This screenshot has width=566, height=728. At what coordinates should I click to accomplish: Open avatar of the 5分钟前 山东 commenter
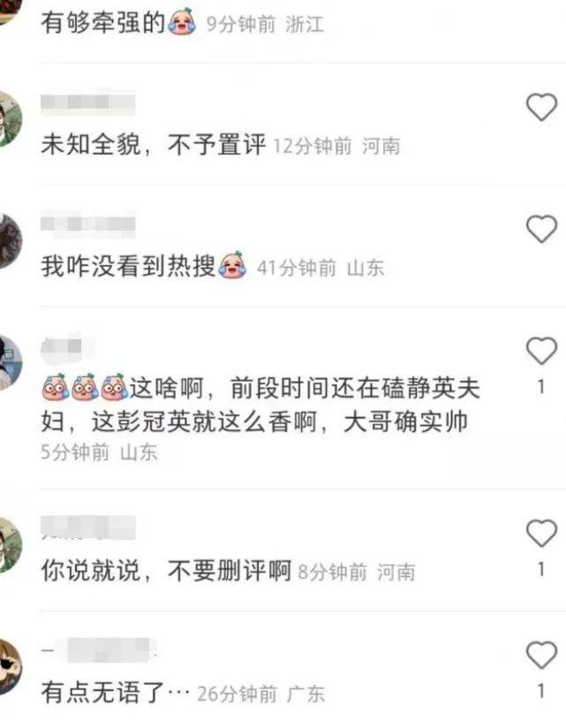pos(11,362)
